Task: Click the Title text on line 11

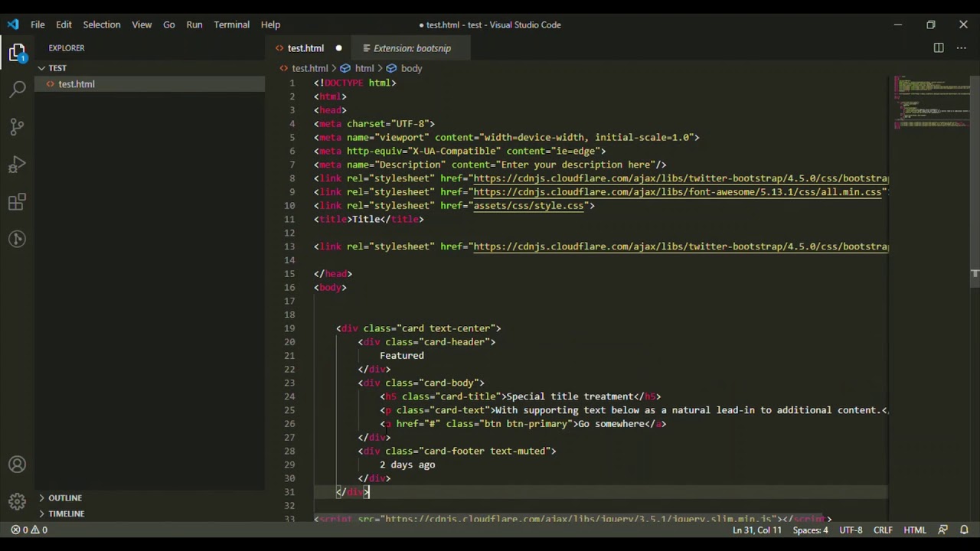Action: tap(366, 219)
